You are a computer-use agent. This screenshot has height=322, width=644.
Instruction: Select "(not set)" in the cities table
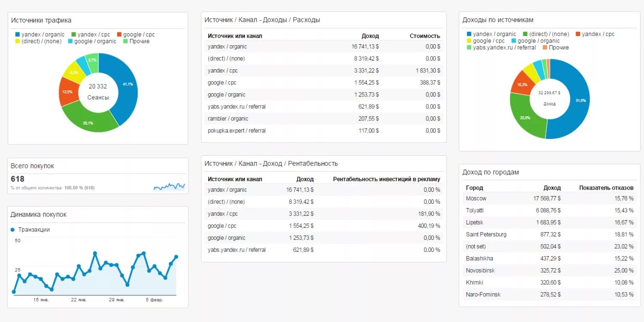point(476,246)
